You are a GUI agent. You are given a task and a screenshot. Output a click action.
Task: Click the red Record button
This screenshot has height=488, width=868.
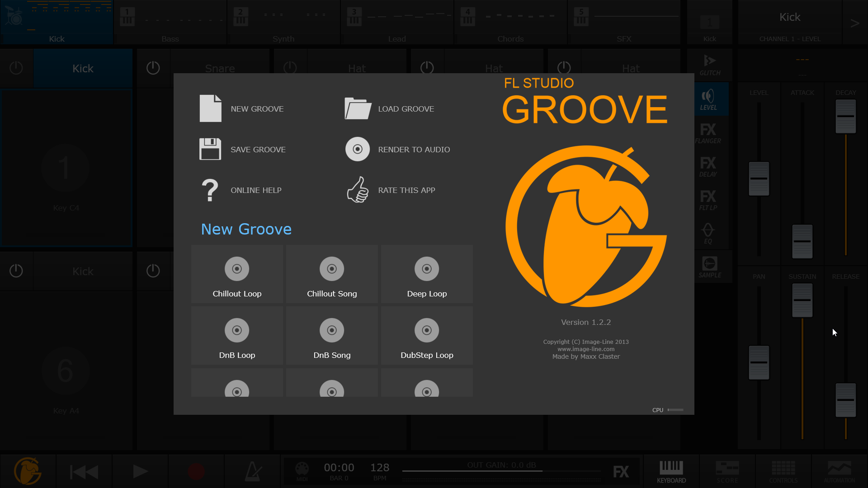[196, 472]
